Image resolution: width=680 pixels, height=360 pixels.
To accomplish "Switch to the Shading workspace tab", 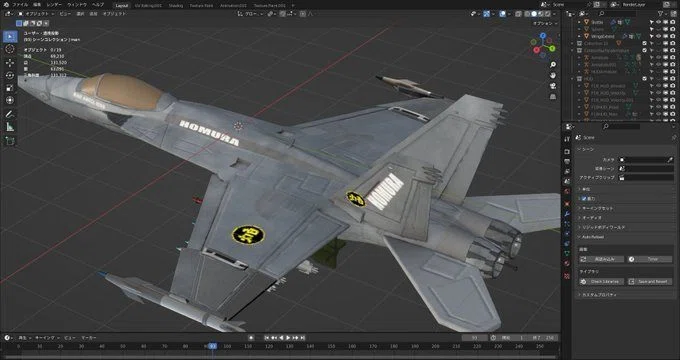I will point(175,6).
